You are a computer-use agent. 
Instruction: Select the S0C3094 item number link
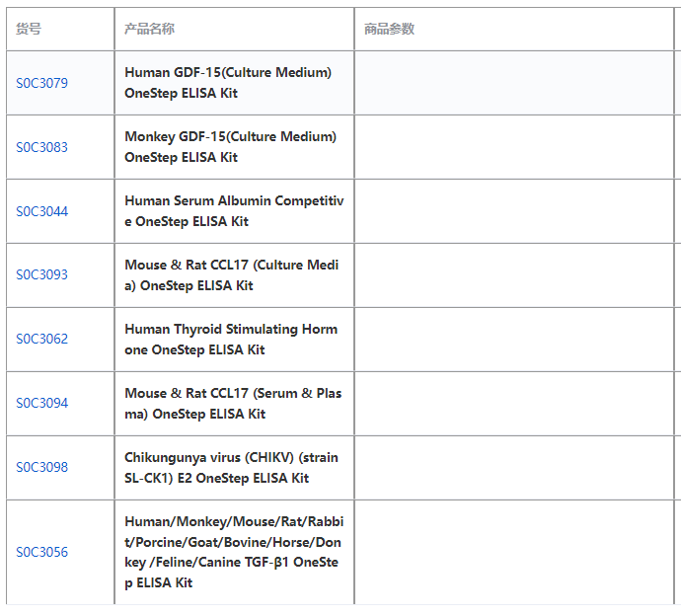click(x=41, y=403)
